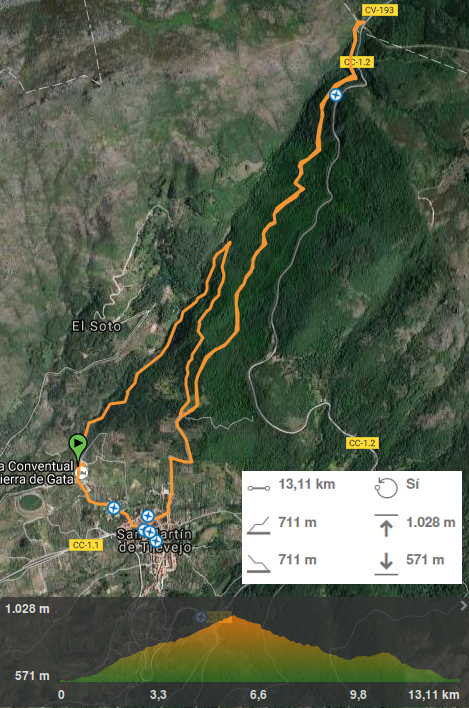Screen dimensions: 469x708
Task: Click the loop trail icon beside Sí
Action: [x=386, y=488]
